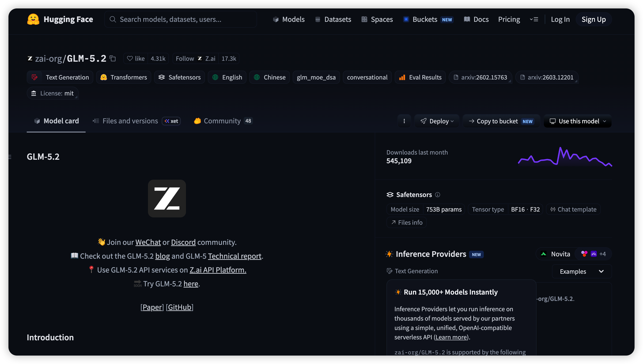The image size is (643, 364).
Task: Select the Transformers tag
Action: tap(124, 77)
